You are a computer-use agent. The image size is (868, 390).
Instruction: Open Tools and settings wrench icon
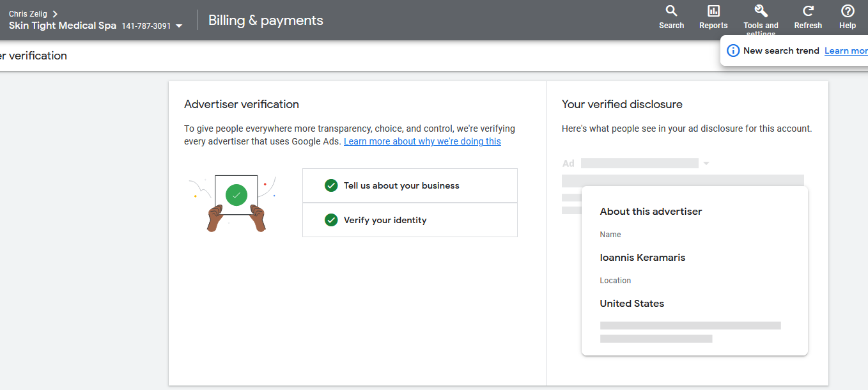click(761, 11)
